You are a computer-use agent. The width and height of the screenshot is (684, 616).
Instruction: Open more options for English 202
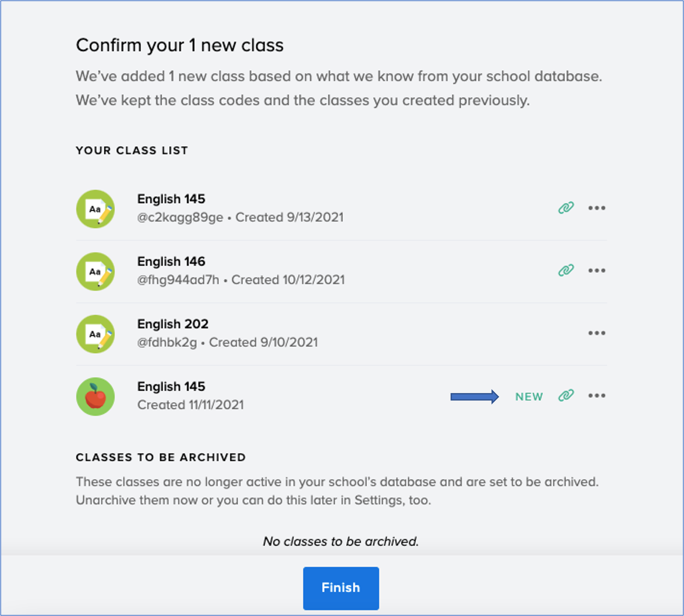click(597, 333)
